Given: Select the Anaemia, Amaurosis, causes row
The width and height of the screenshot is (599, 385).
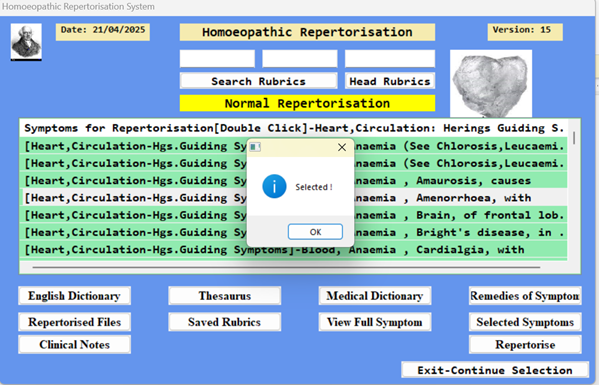Looking at the screenshot, I should click(x=294, y=180).
